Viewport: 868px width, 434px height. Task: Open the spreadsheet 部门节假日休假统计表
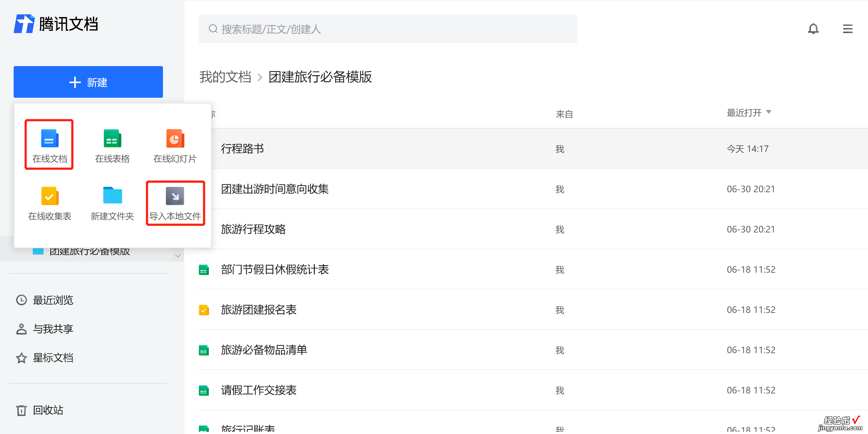point(275,269)
